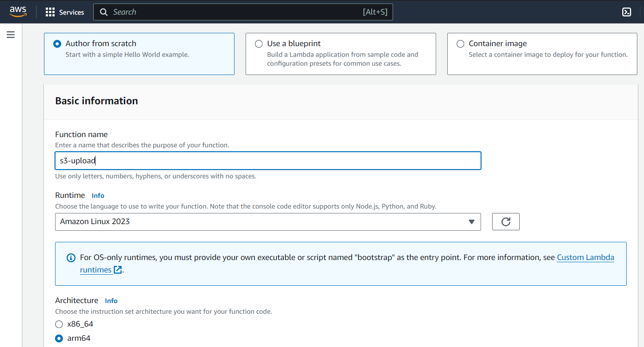The height and width of the screenshot is (347, 644).
Task: Click the search magnifier icon
Action: coord(104,12)
